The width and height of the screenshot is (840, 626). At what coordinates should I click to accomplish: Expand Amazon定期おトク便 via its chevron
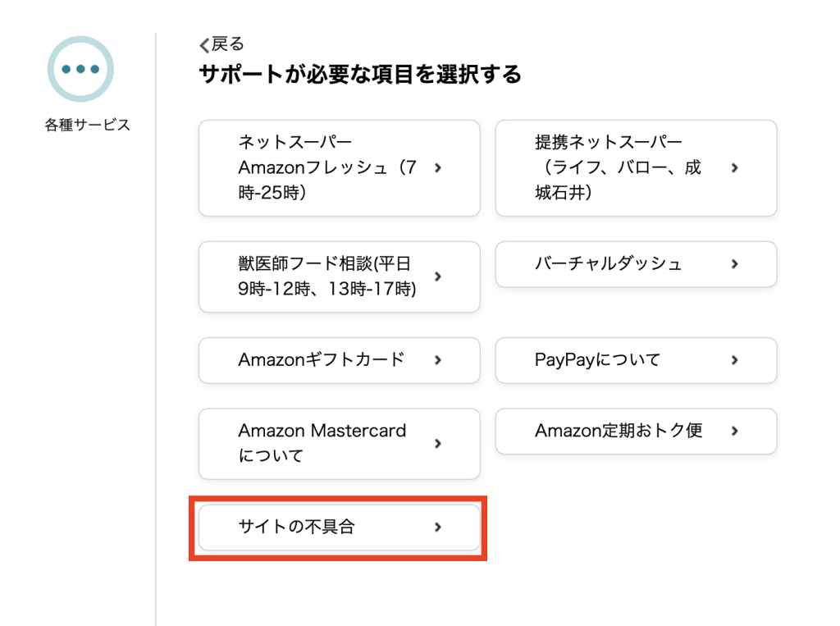tap(734, 431)
